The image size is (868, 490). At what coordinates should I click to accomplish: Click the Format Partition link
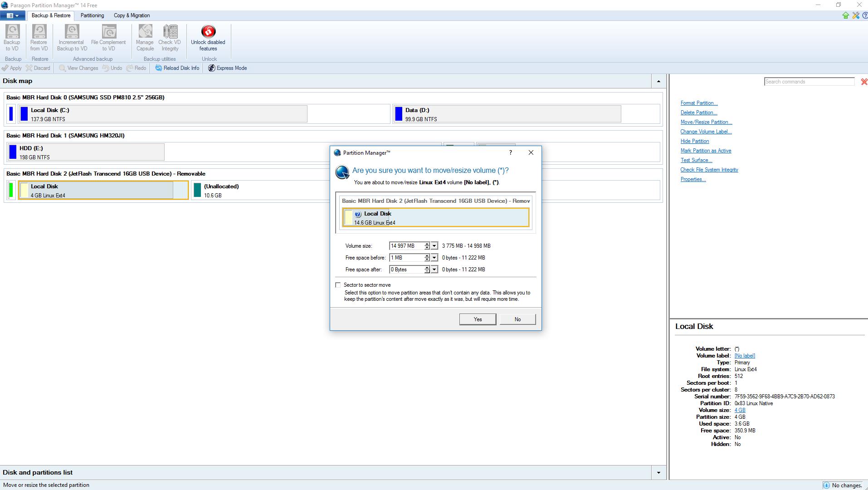click(x=699, y=103)
